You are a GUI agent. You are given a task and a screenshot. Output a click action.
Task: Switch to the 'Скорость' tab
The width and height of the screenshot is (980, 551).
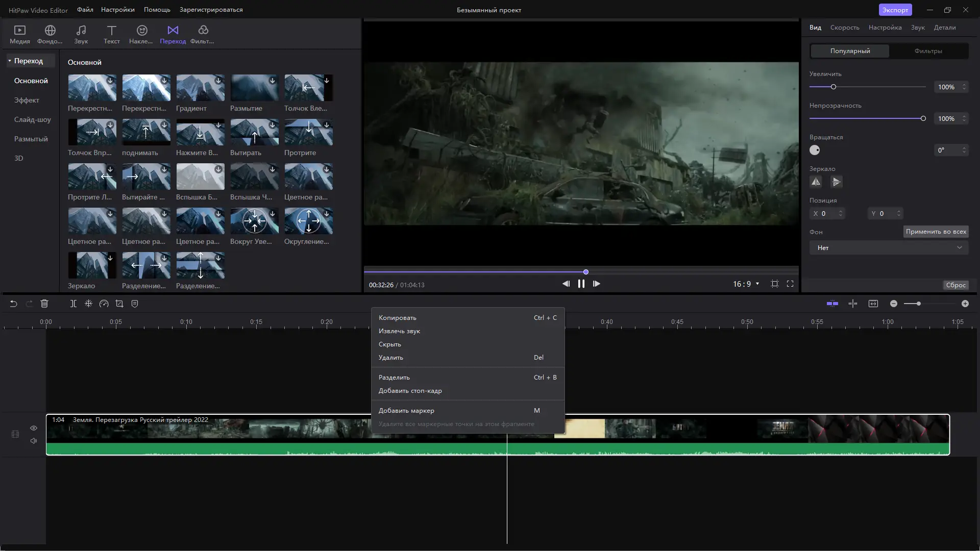coord(844,28)
